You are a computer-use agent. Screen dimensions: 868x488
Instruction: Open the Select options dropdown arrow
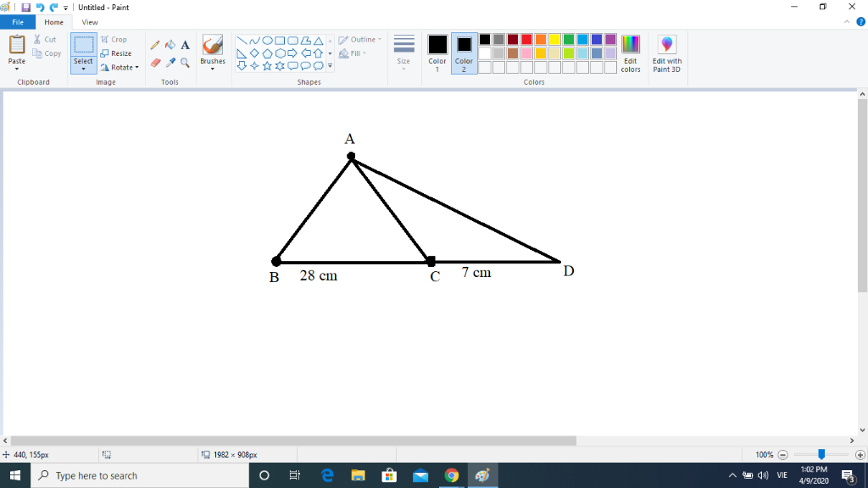(x=84, y=69)
